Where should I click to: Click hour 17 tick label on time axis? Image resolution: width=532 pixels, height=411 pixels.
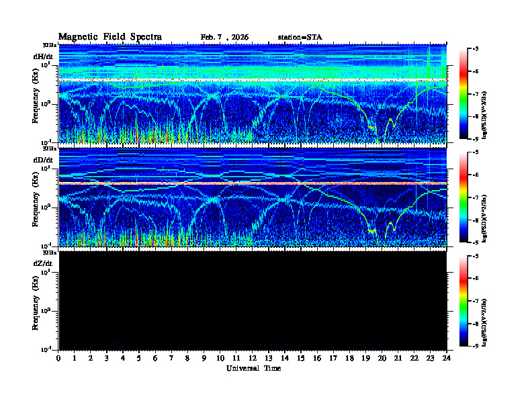click(x=334, y=359)
